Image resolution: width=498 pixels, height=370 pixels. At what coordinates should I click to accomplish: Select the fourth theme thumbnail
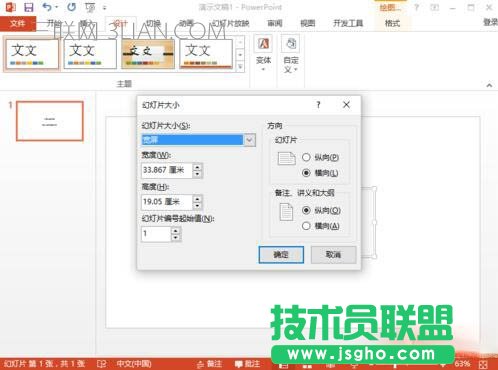206,54
